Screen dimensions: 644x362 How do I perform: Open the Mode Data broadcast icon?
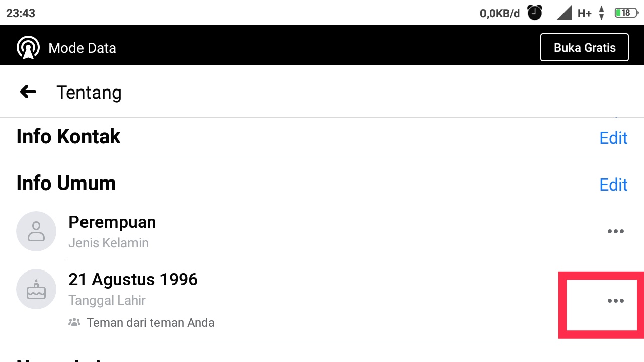[28, 46]
